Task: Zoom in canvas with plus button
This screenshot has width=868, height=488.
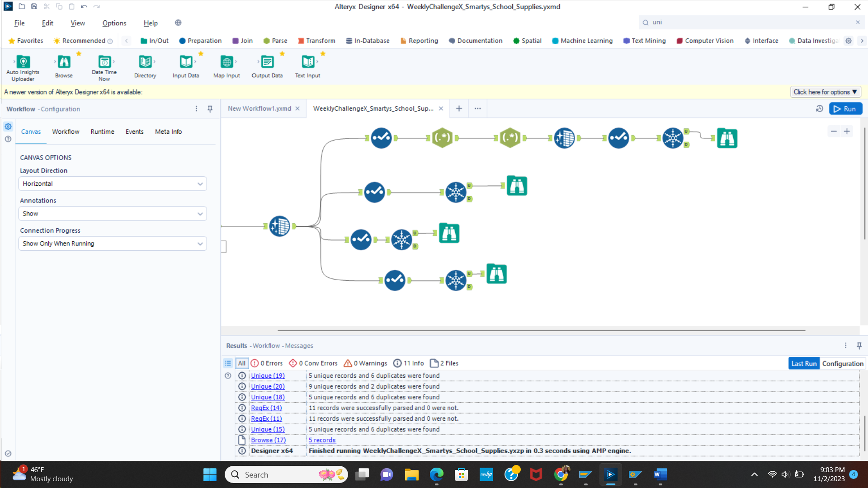Action: 847,131
